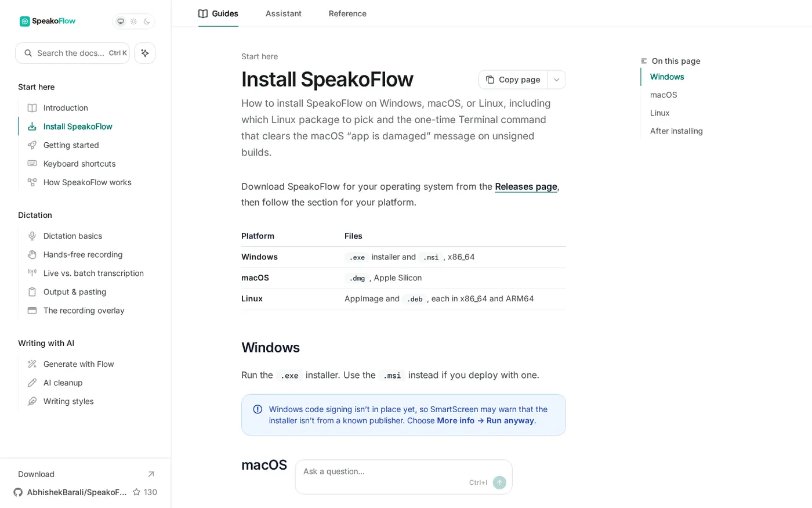Select the Guides tab
Image resolution: width=812 pixels, height=508 pixels.
(x=218, y=13)
